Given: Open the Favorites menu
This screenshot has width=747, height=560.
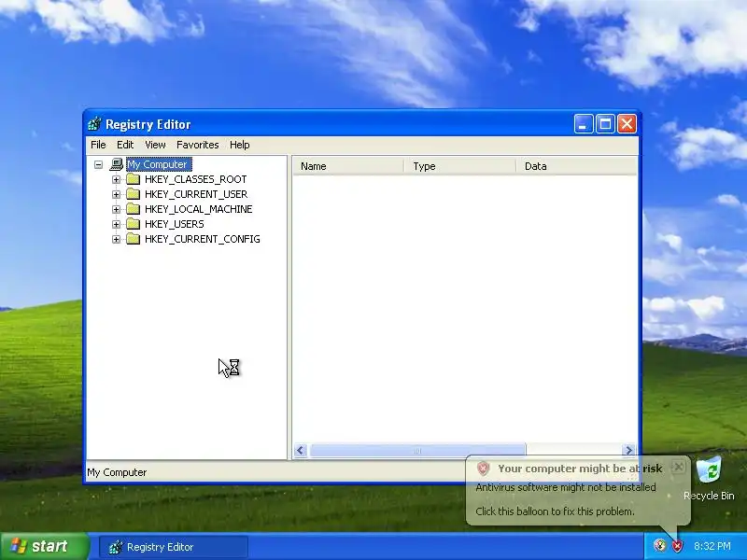Looking at the screenshot, I should pyautogui.click(x=198, y=145).
